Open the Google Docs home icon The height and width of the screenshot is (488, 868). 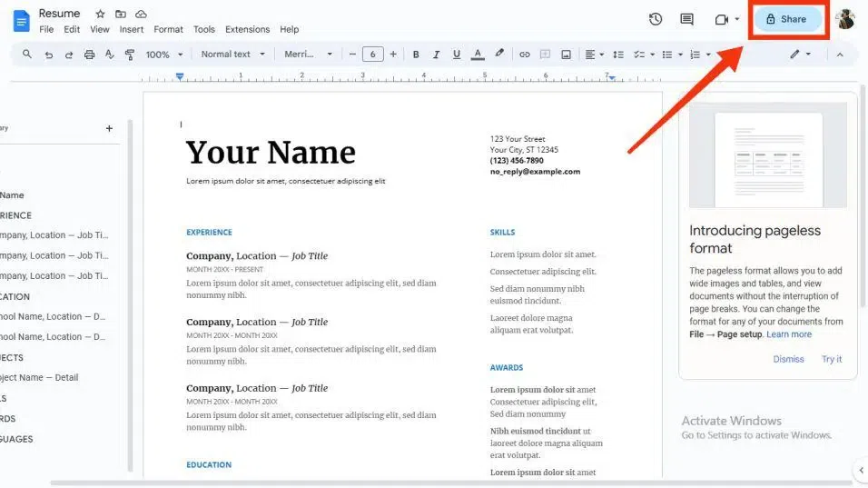click(x=21, y=21)
